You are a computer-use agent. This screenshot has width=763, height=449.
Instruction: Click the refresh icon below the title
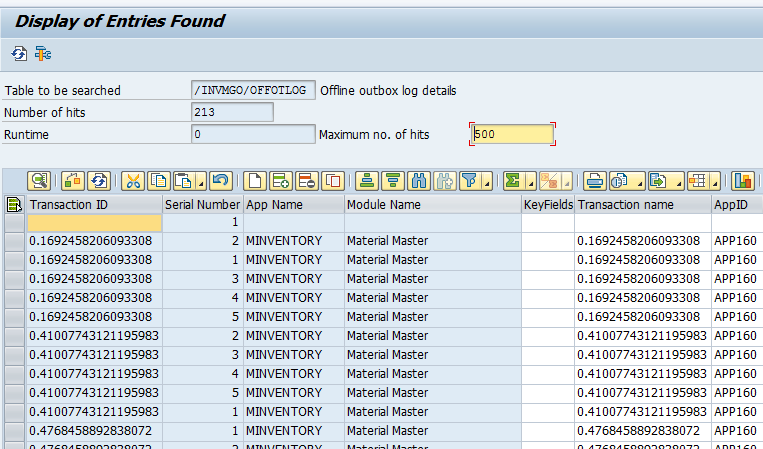click(x=19, y=54)
